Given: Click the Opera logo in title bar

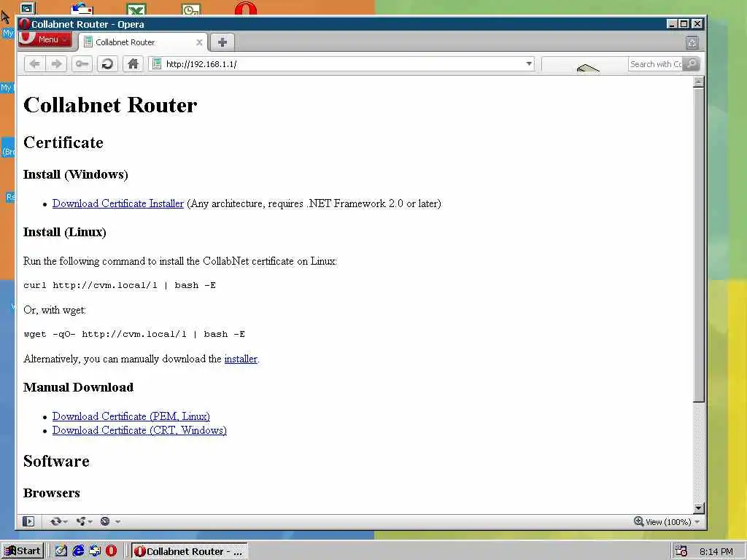Looking at the screenshot, I should point(24,24).
